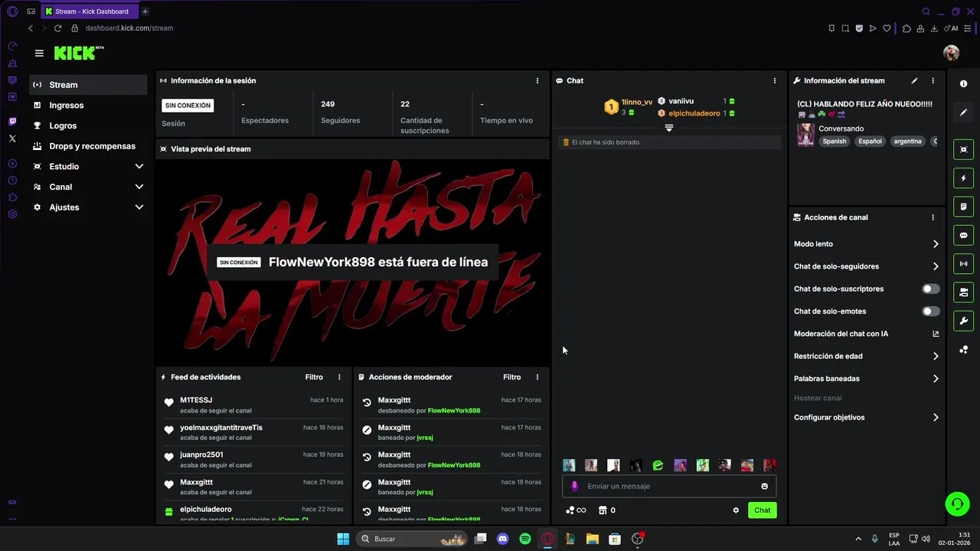Select the green smiley emote in the chat emote row

(658, 465)
